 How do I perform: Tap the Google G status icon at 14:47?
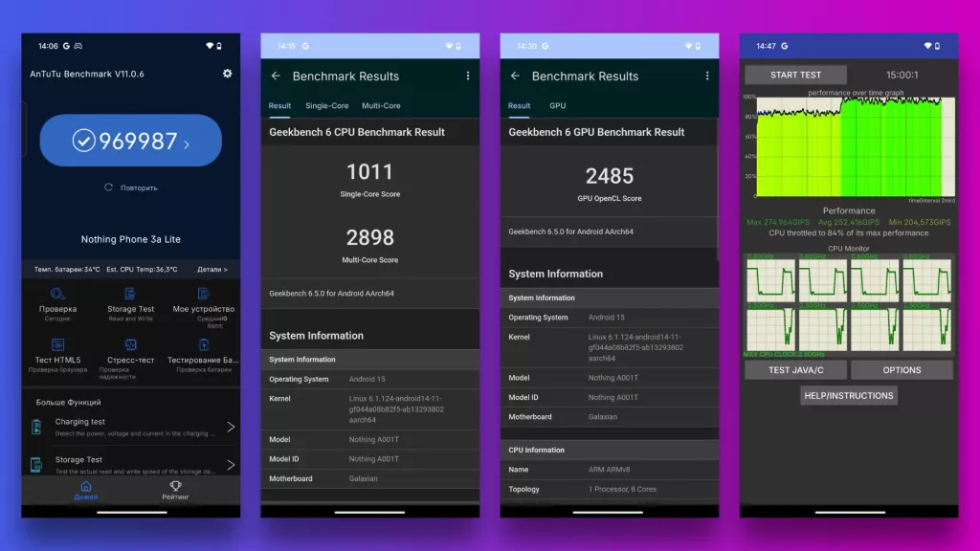pyautogui.click(x=785, y=46)
